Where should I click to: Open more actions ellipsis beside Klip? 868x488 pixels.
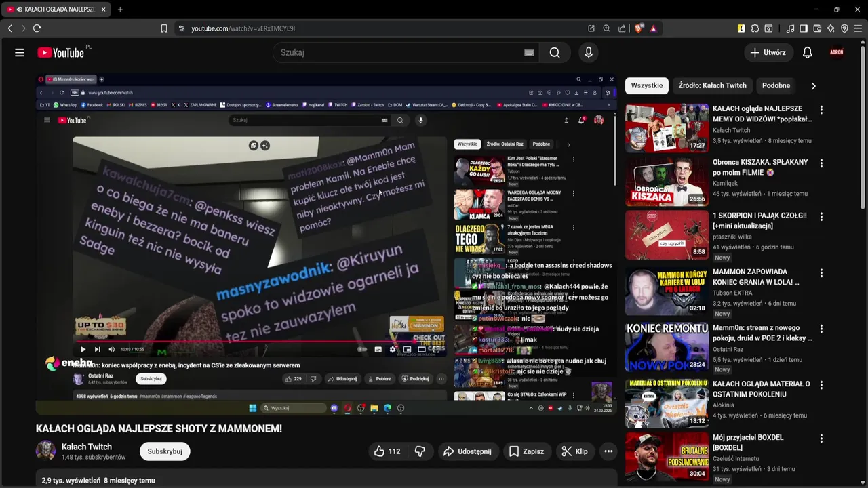click(608, 451)
